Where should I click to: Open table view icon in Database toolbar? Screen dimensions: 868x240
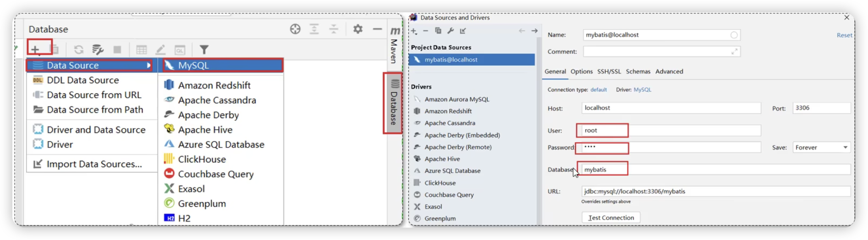point(141,50)
